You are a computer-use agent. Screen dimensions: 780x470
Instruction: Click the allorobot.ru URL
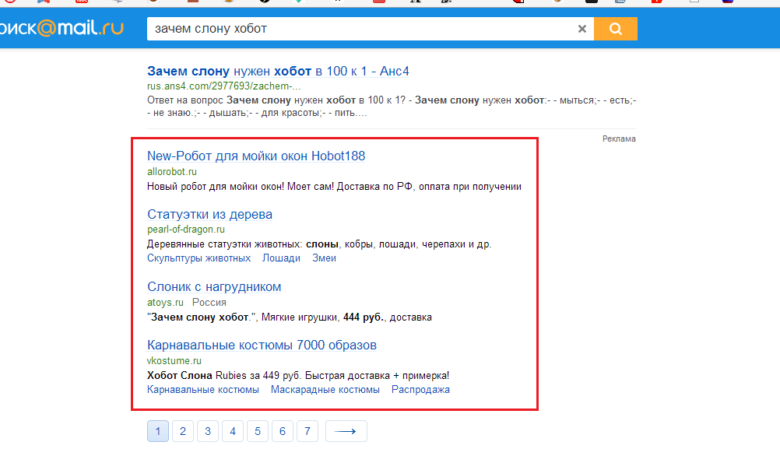click(x=172, y=172)
